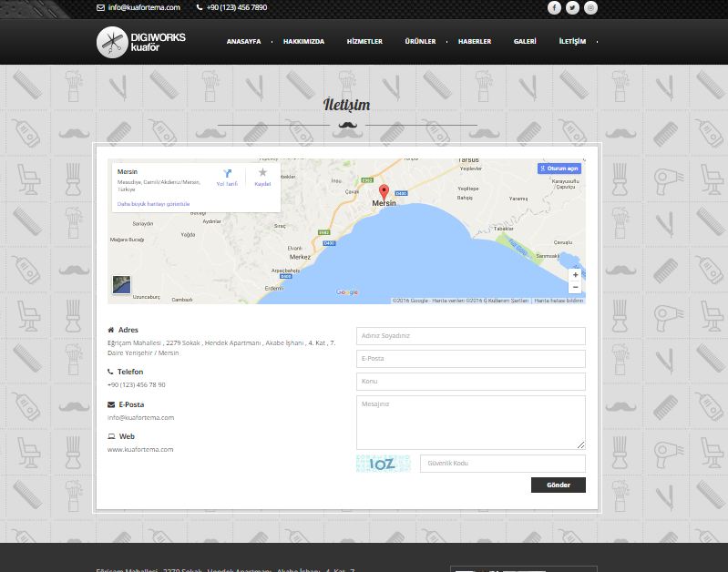This screenshot has width=728, height=572.
Task: Navigate to Haberler
Action: [x=475, y=41]
